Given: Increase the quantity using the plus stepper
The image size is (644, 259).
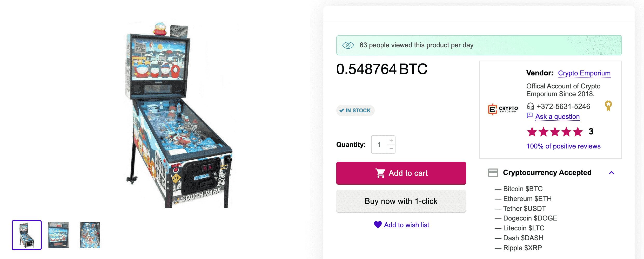Looking at the screenshot, I should point(392,140).
